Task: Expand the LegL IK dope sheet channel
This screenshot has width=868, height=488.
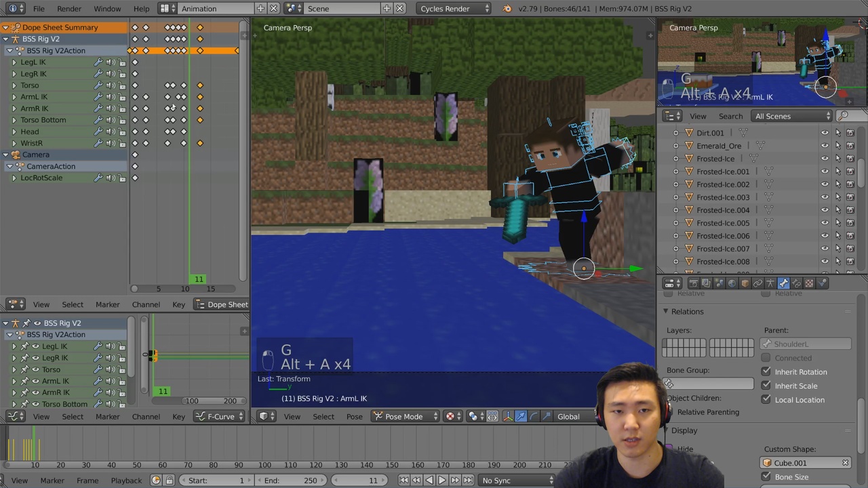Action: coord(14,62)
